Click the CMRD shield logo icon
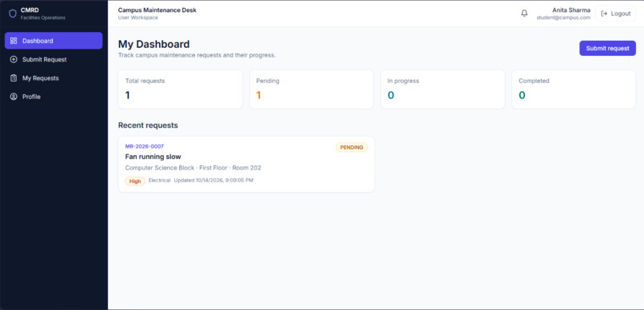The image size is (644, 310). (13, 14)
